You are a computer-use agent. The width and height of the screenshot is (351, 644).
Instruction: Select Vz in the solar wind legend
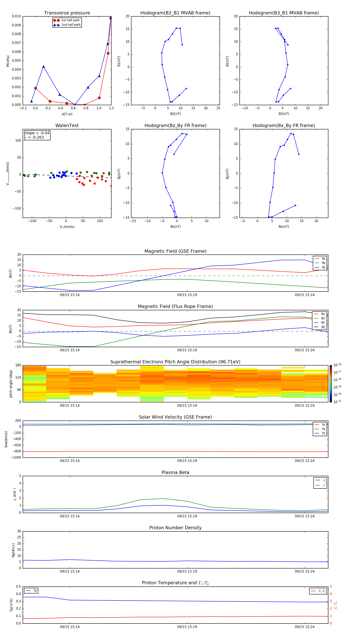click(x=320, y=433)
